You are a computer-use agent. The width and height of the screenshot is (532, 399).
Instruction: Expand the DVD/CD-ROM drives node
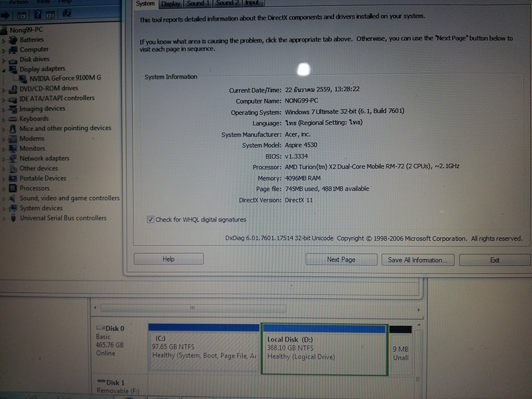[4, 90]
